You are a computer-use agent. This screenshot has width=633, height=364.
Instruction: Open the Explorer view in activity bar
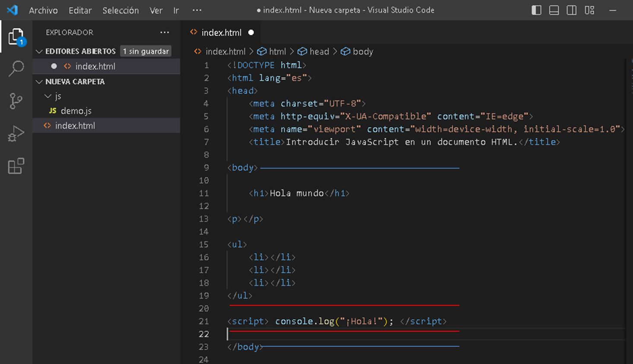click(16, 37)
